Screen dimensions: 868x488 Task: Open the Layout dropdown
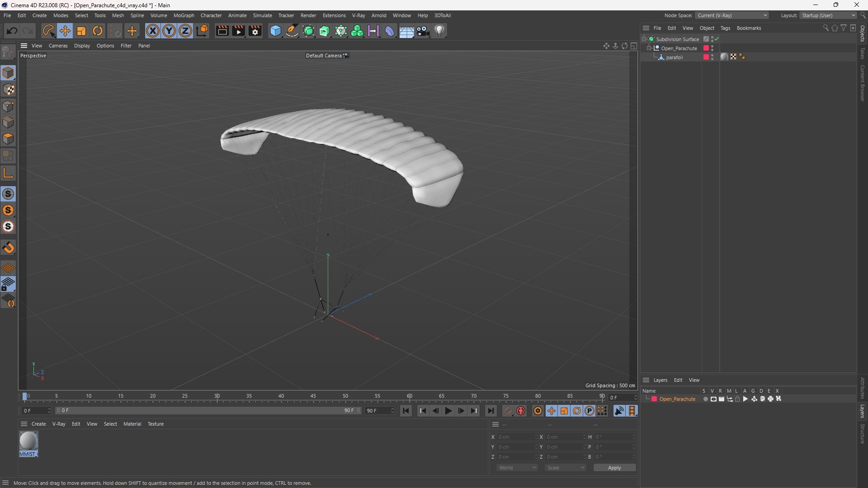[x=828, y=15]
